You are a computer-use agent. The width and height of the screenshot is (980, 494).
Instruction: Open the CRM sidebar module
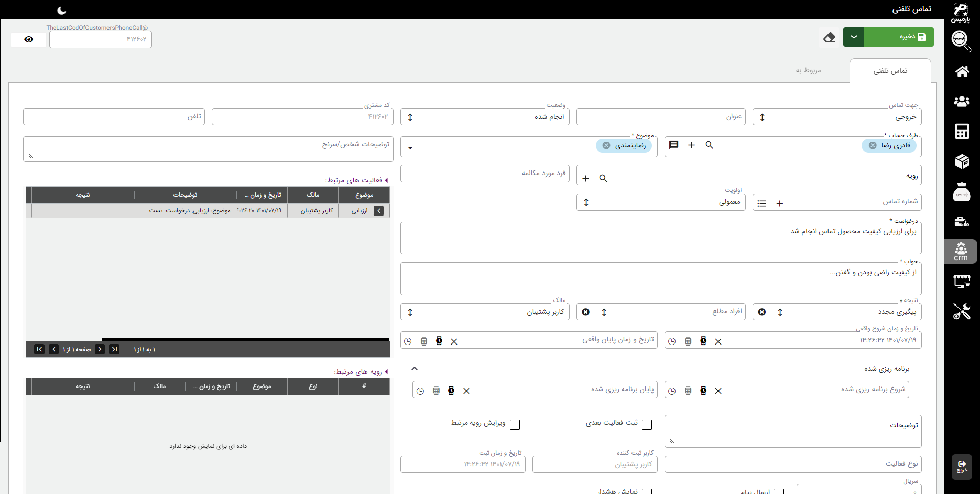coord(961,251)
